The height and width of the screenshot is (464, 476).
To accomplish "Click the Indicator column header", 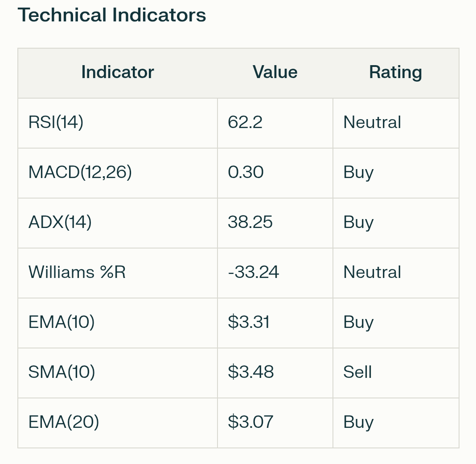I will pyautogui.click(x=118, y=72).
